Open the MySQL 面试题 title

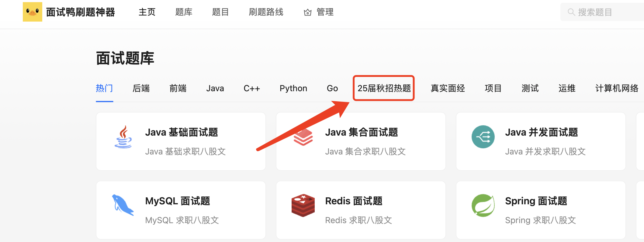pyautogui.click(x=178, y=201)
